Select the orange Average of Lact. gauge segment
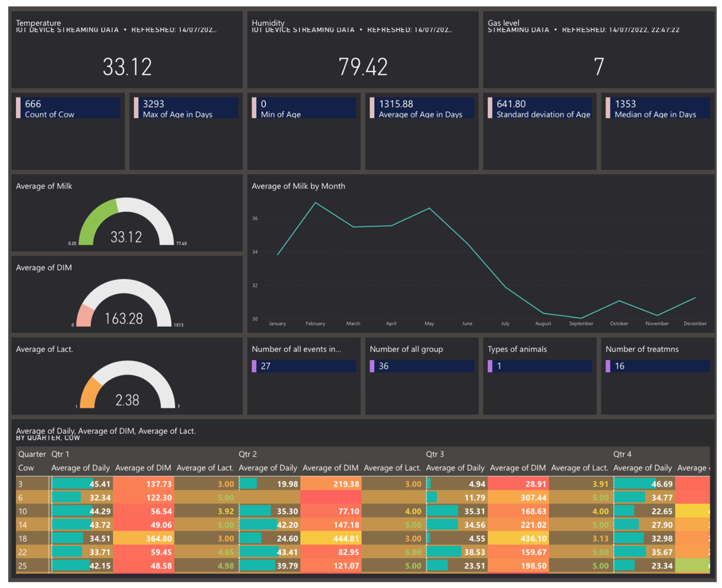 (x=89, y=394)
